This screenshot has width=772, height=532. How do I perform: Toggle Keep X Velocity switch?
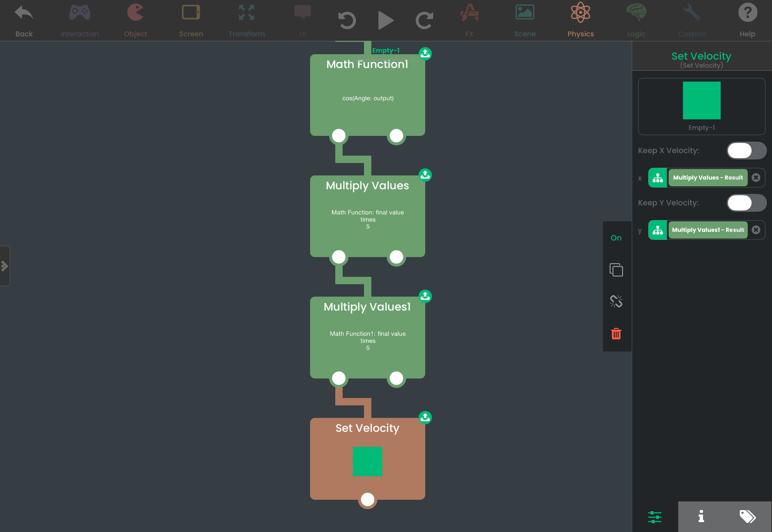(746, 151)
